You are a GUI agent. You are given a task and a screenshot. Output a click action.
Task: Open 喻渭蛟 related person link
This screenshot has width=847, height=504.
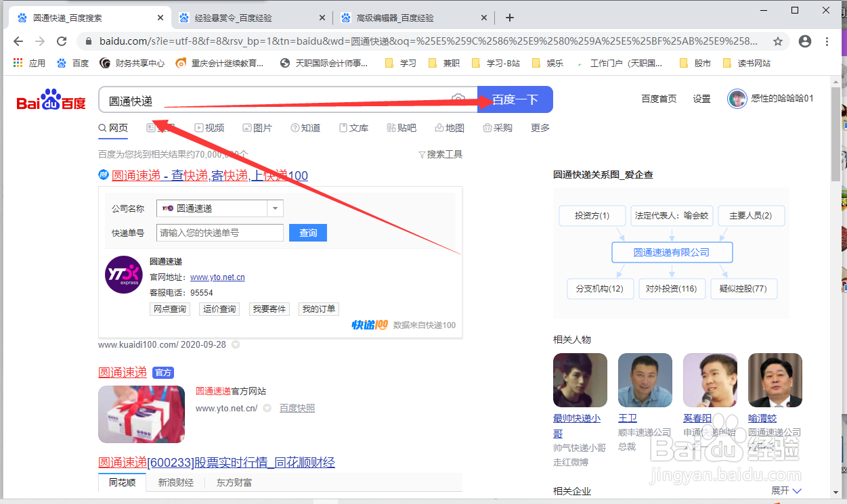pyautogui.click(x=762, y=419)
